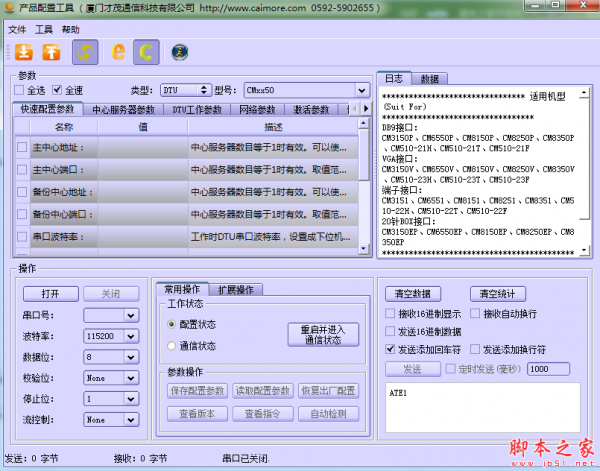Check the 备份中心地址 row checkbox
The image size is (600, 471).
[22, 192]
